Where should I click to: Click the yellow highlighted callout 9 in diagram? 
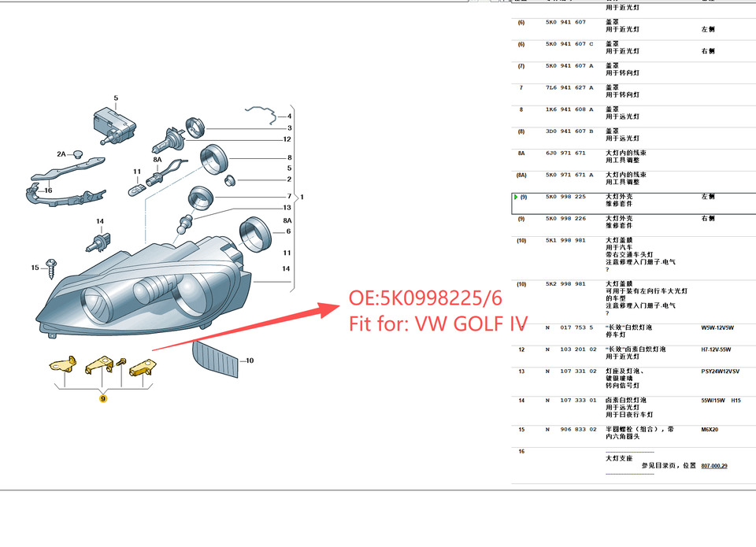102,398
